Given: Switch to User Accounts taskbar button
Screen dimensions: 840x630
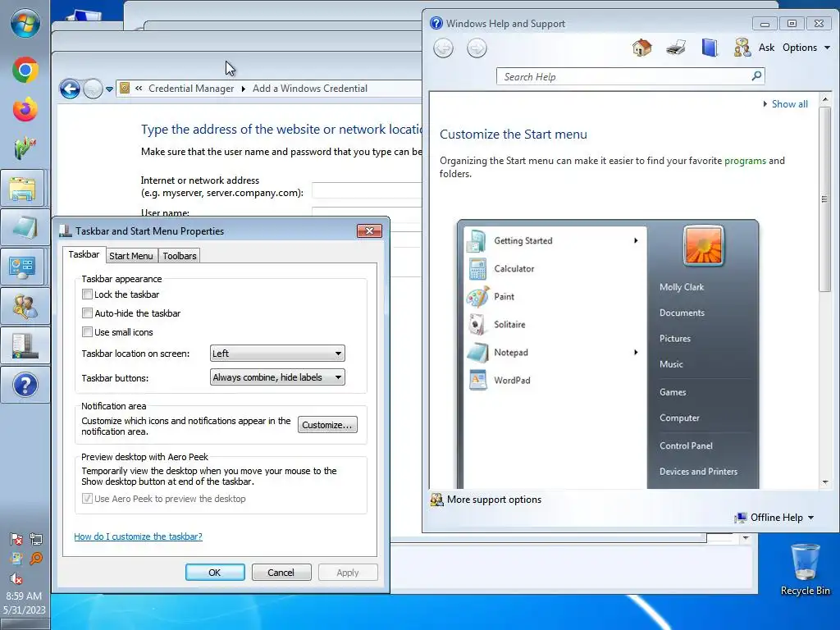Looking at the screenshot, I should pos(24,307).
